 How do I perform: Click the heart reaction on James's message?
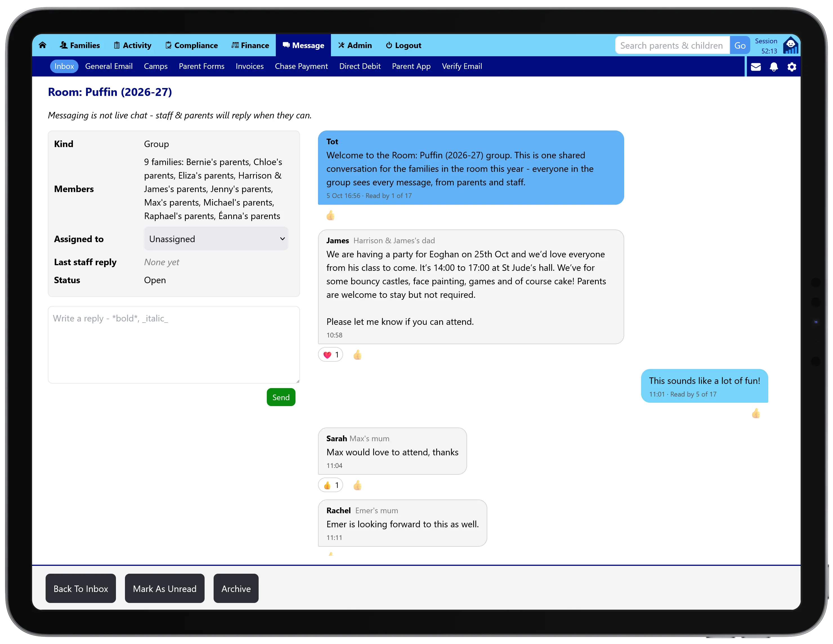click(x=330, y=355)
